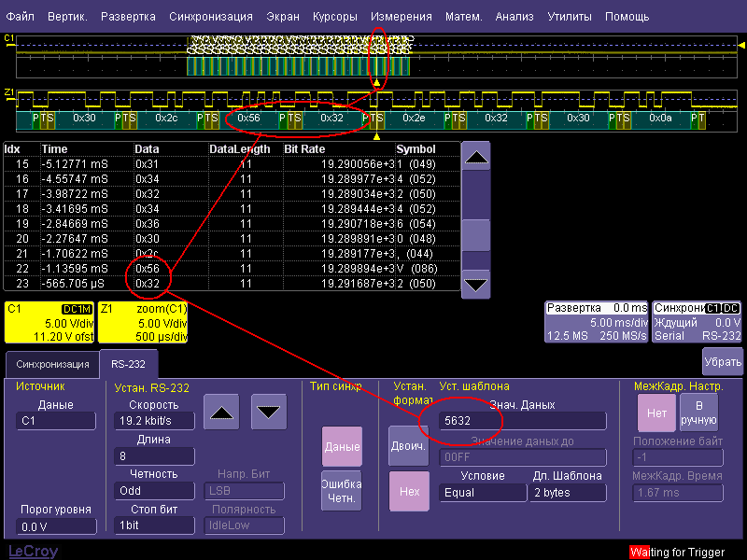This screenshot has height=560, width=747.
Task: Open the Условие Equal dropdown
Action: tap(482, 493)
